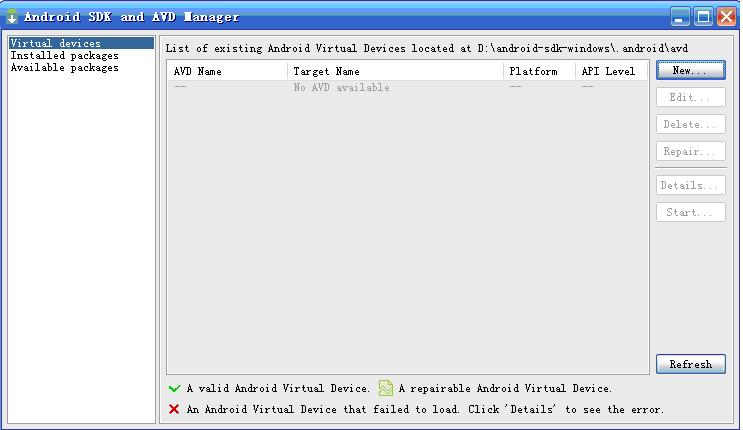
Task: Minimize the AVD Manager window
Action: coord(680,17)
